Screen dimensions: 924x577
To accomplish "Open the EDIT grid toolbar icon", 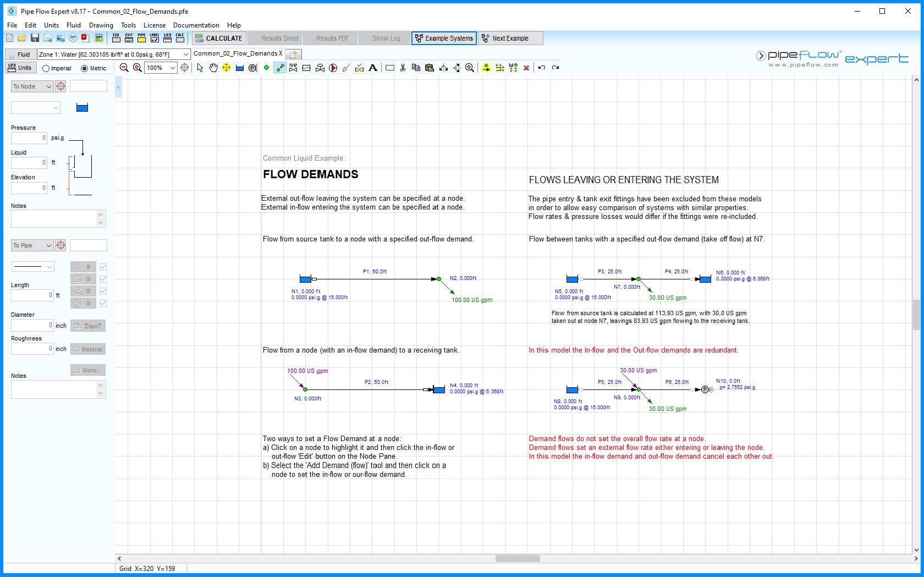I will pyautogui.click(x=129, y=38).
